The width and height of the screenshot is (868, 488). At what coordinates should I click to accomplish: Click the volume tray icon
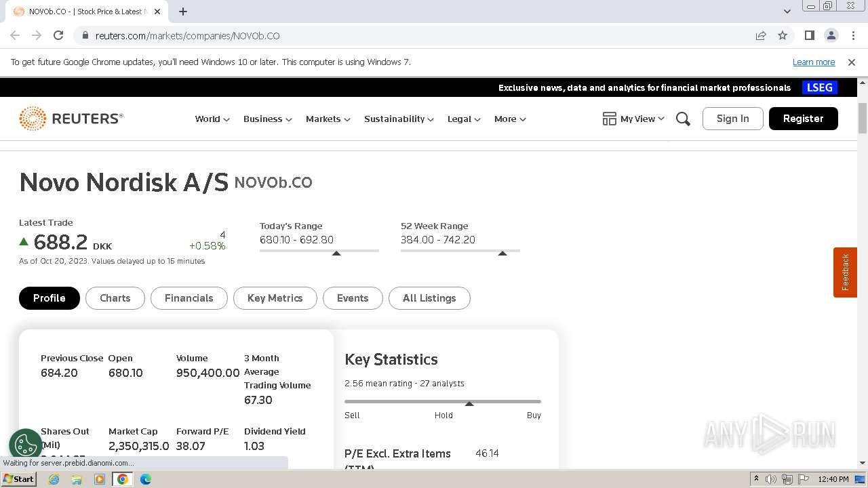click(770, 479)
